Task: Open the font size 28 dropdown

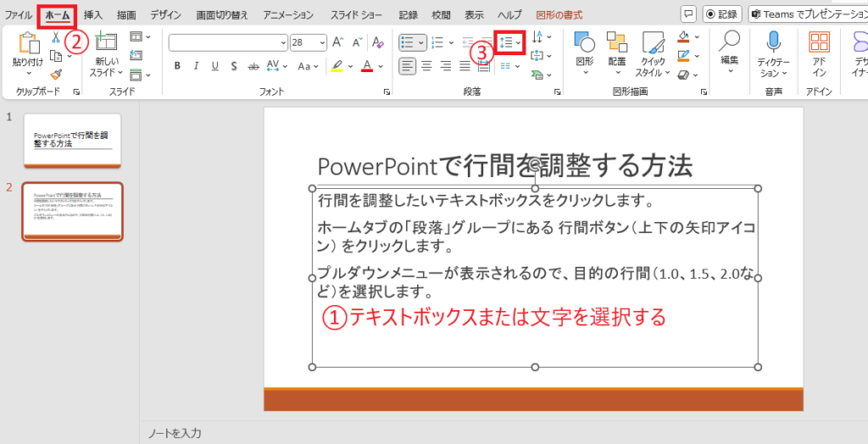Action: click(x=323, y=42)
